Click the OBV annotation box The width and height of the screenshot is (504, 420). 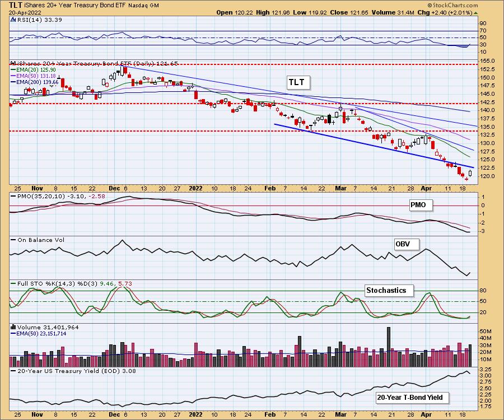[407, 244]
